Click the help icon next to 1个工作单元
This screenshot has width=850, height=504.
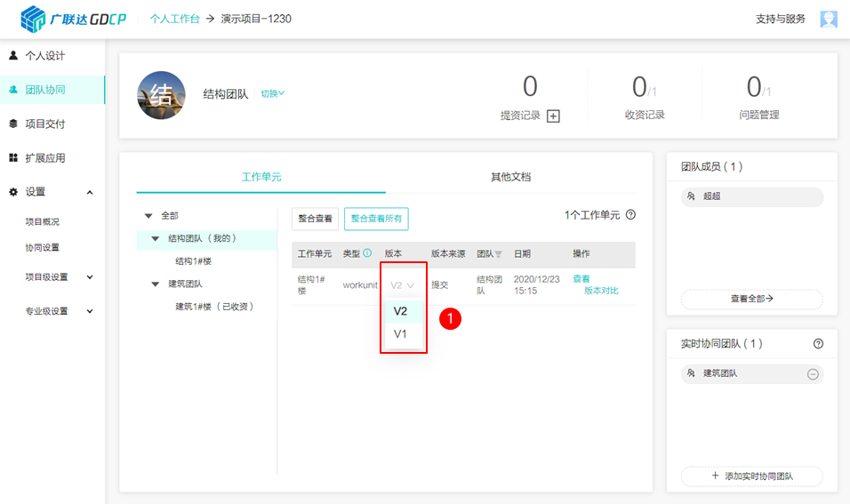[x=630, y=214]
